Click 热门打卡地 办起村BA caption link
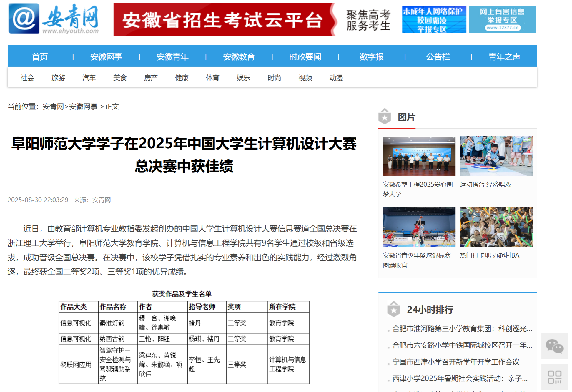 [489, 255]
